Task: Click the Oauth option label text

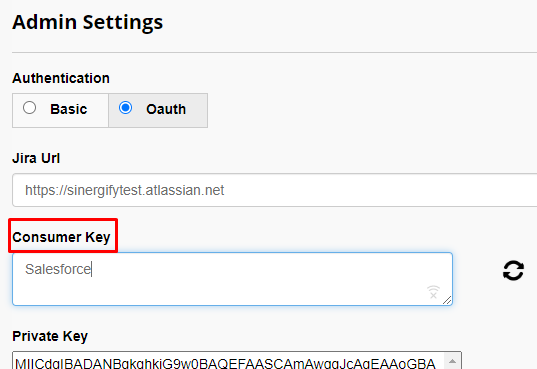Action: point(166,109)
